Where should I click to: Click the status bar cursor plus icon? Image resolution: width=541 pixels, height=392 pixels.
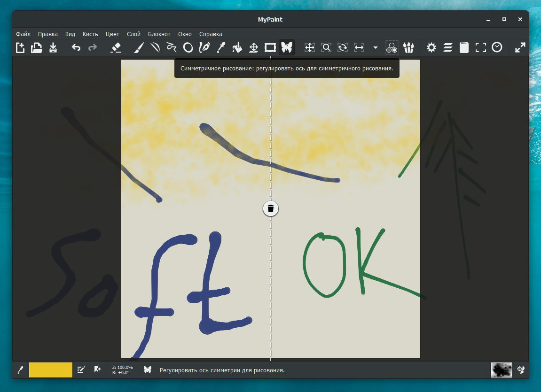97,369
